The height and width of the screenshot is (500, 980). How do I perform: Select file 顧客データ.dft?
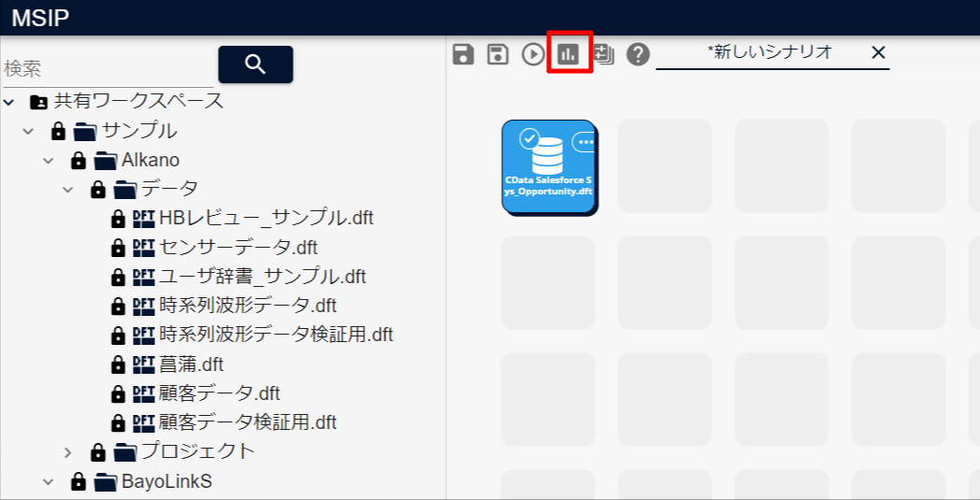[220, 393]
